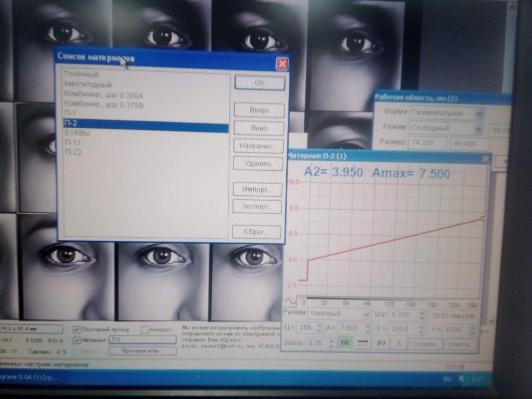Close the Список материалов dialog
This screenshot has height=399, width=532.
[281, 64]
